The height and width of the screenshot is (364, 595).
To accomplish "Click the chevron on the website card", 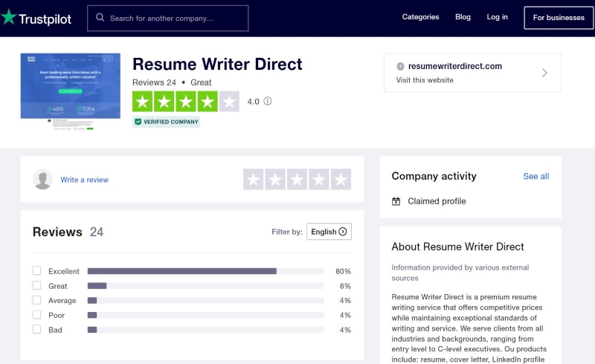I will click(x=545, y=72).
